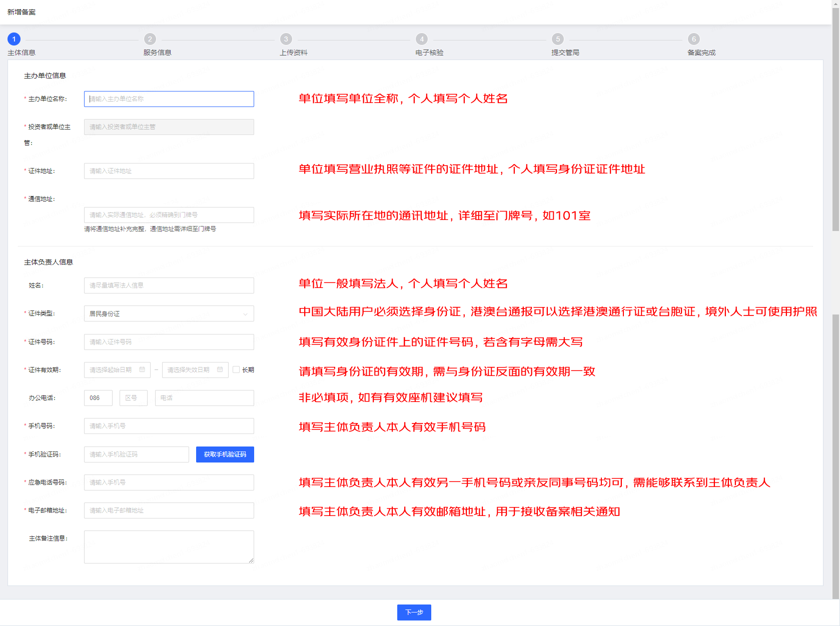Select the 备案完成 step label
This screenshot has width=840, height=626.
coord(701,52)
